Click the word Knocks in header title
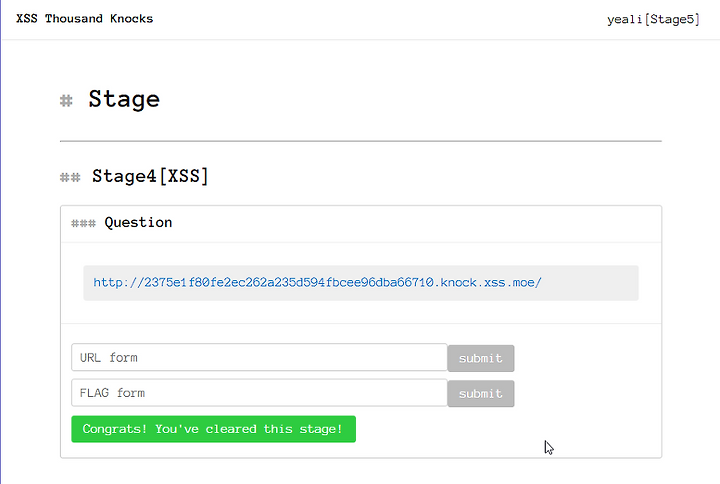The image size is (720, 484). pyautogui.click(x=131, y=19)
